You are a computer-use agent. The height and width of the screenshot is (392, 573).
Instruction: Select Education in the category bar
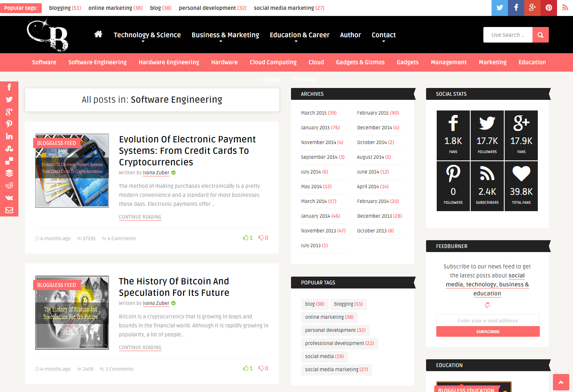click(x=532, y=62)
